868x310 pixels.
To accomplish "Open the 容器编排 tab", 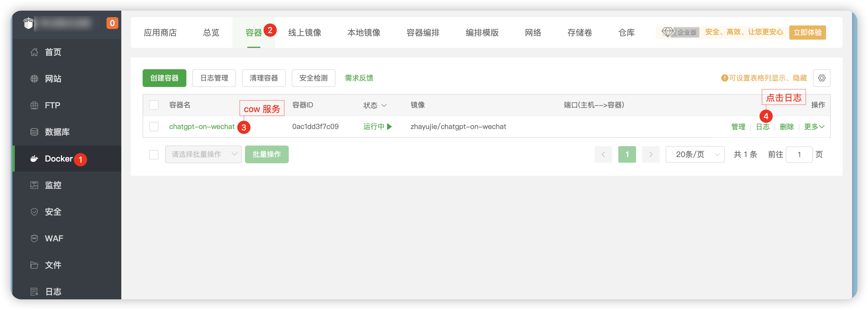I will point(423,33).
